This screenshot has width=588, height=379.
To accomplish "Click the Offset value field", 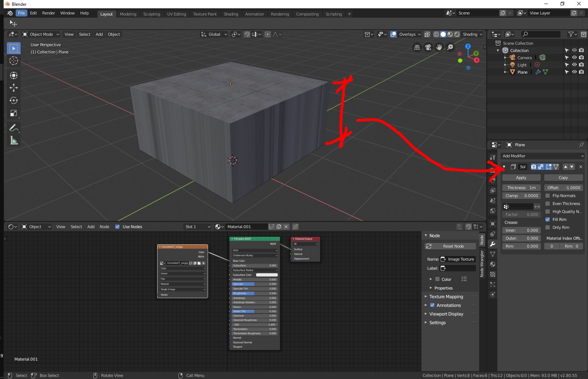I will (x=563, y=188).
